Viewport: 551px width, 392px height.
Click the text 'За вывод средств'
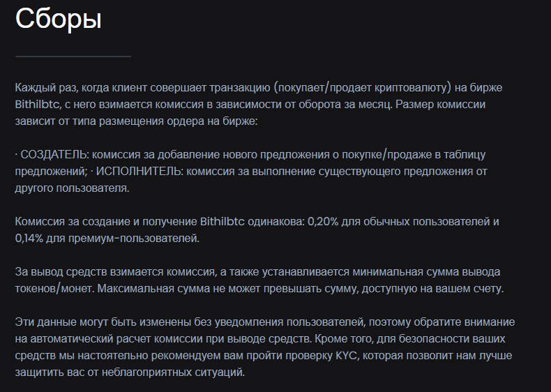[x=61, y=272]
